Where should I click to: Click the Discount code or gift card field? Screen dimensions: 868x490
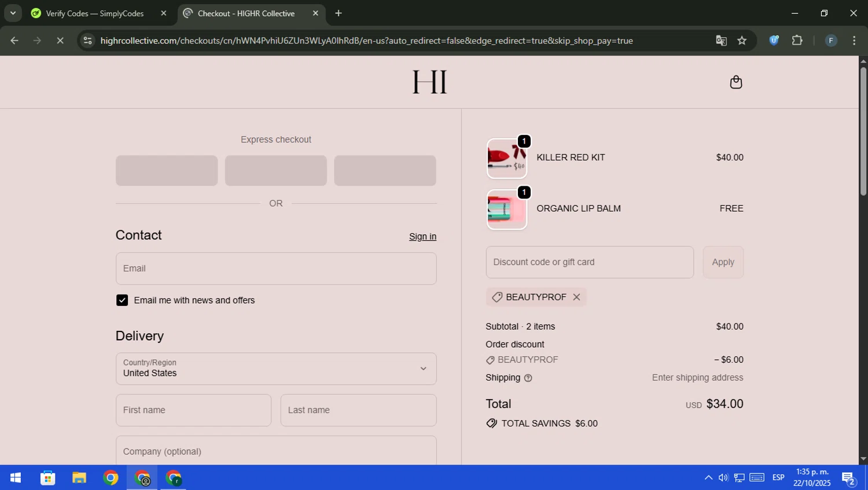pyautogui.click(x=590, y=262)
